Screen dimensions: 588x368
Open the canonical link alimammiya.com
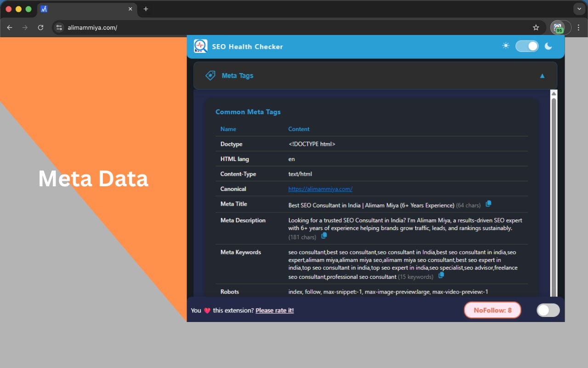tap(320, 189)
